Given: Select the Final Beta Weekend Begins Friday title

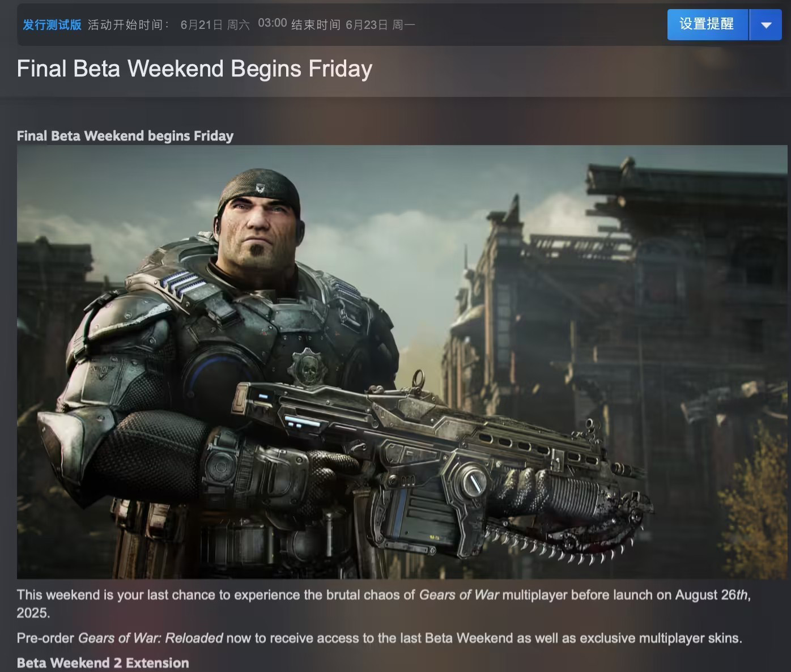Looking at the screenshot, I should coord(194,69).
